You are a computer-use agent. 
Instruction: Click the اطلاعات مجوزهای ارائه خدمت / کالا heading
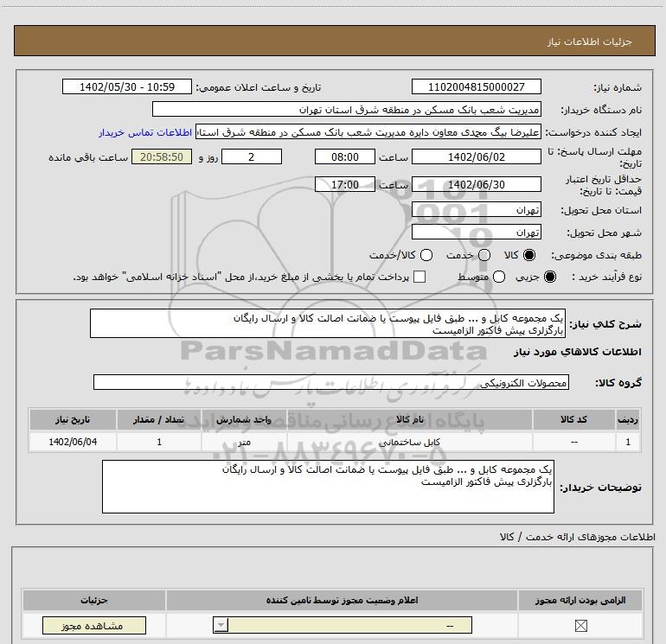[577, 537]
